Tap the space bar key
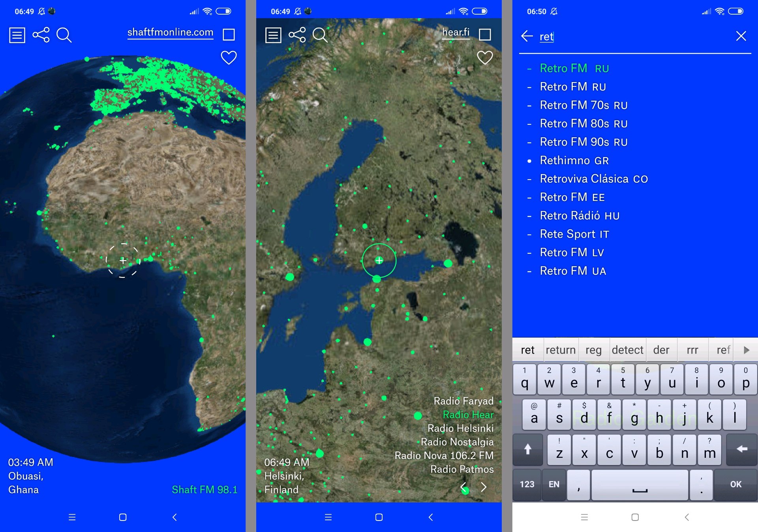This screenshot has width=758, height=532. (x=640, y=485)
